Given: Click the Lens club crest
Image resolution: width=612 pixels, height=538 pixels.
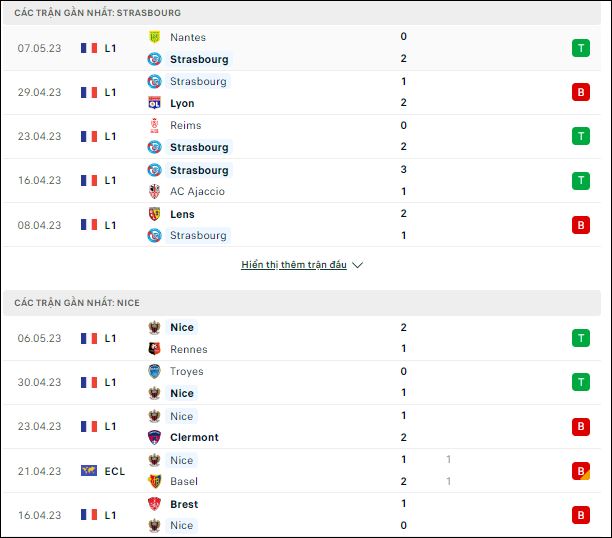Looking at the screenshot, I should (155, 214).
